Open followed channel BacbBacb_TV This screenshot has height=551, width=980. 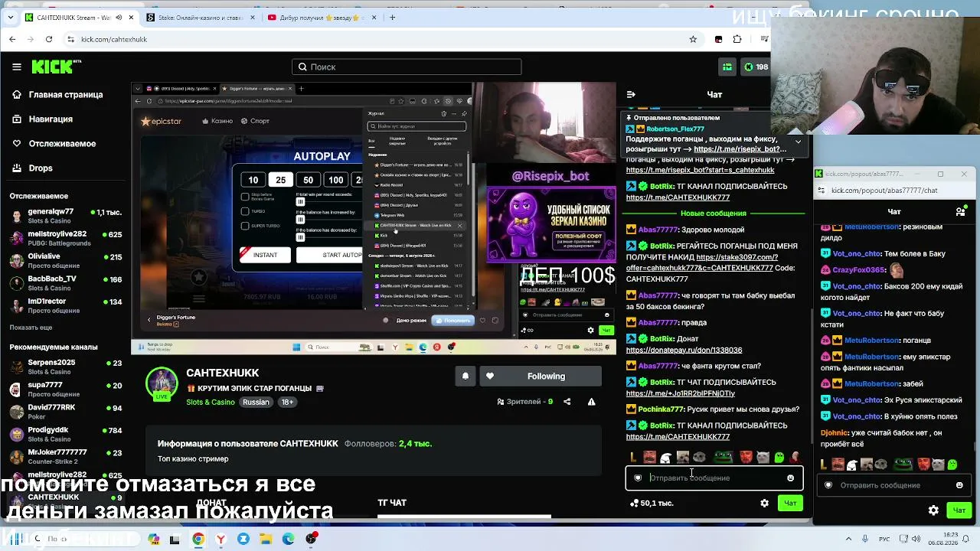(65, 283)
